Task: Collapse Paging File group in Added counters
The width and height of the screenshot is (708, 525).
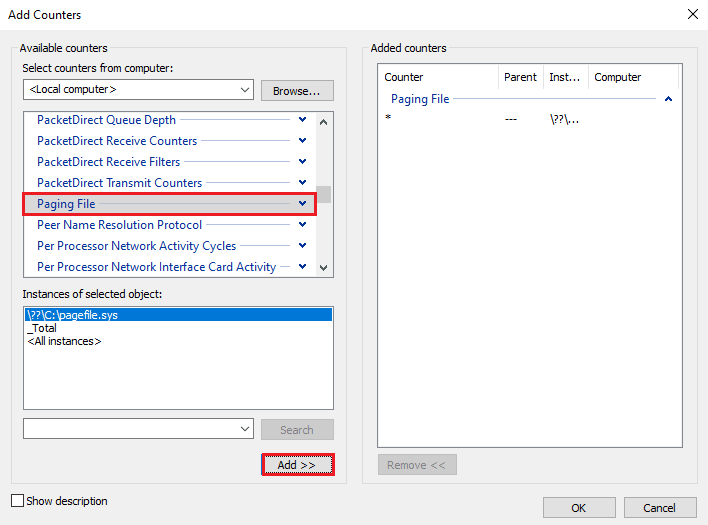Action: click(668, 99)
